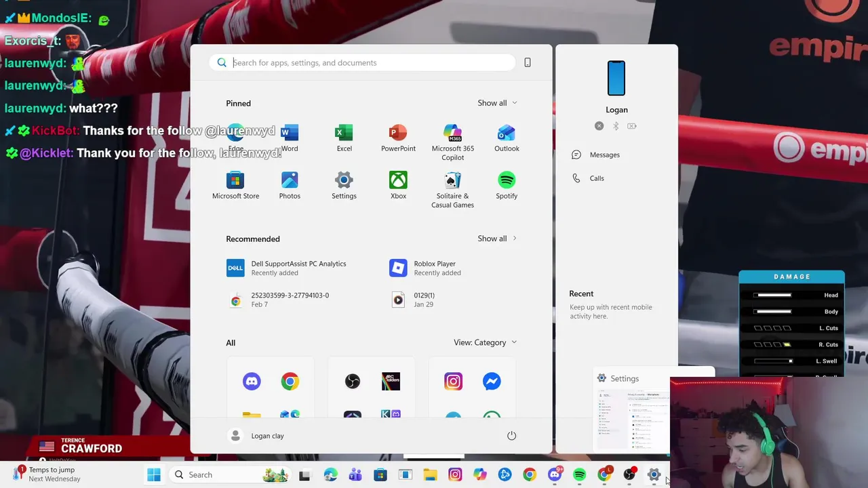Viewport: 868px width, 488px height.
Task: Open Settings from the Pinned section
Action: pos(344,186)
